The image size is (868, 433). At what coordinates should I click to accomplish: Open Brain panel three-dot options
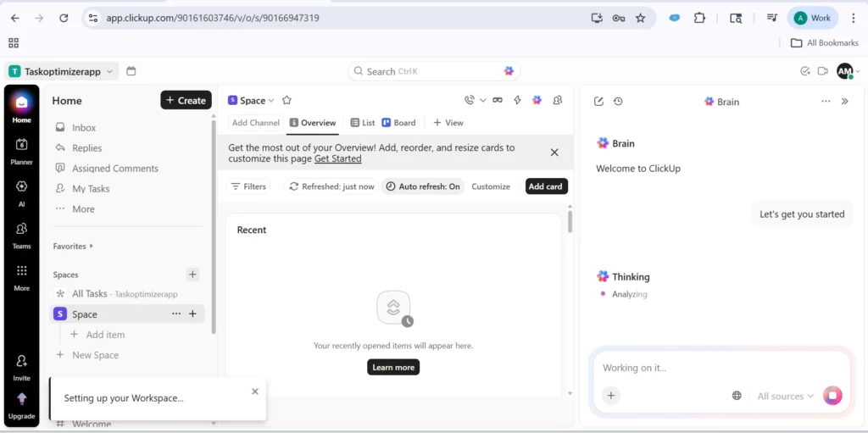(826, 102)
